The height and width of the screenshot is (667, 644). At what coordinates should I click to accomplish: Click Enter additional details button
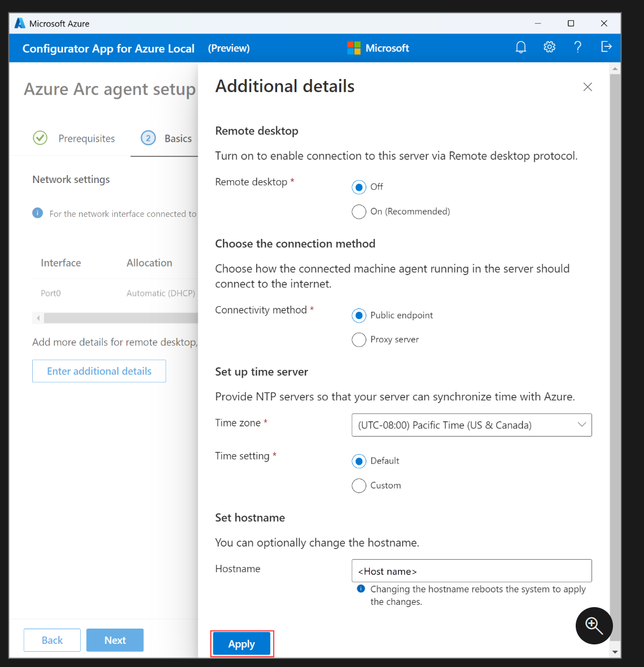tap(99, 371)
